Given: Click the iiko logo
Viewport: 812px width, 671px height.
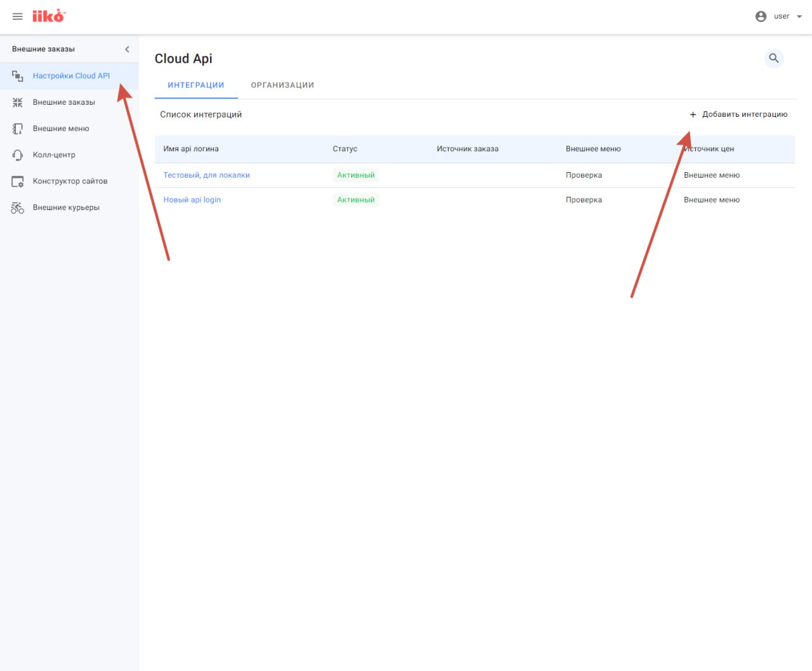Looking at the screenshot, I should [49, 16].
